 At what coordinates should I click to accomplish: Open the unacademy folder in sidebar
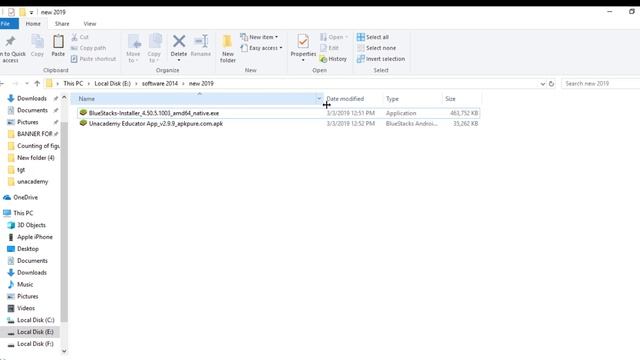click(x=32, y=181)
